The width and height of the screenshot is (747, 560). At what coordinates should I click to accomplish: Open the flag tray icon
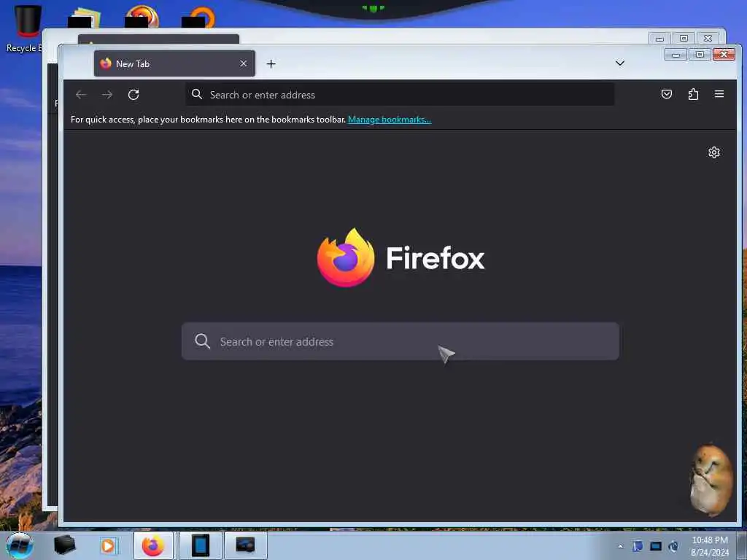[x=638, y=546]
